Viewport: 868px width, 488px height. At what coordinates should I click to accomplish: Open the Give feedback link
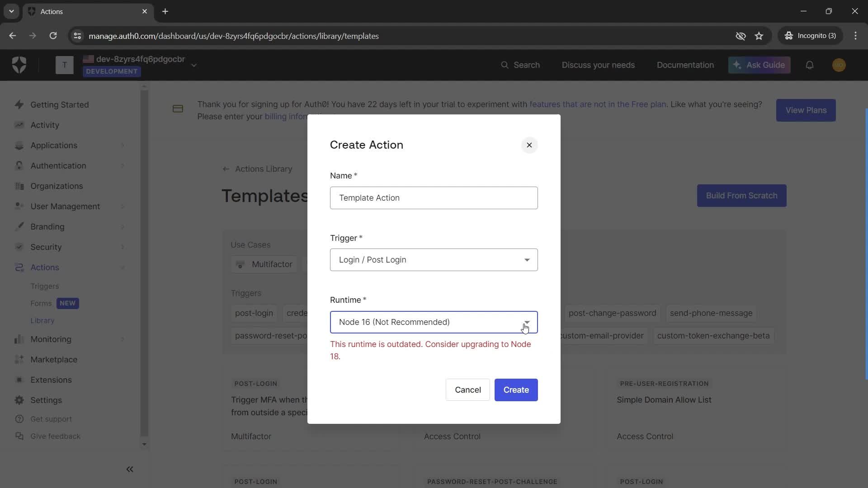tap(55, 436)
